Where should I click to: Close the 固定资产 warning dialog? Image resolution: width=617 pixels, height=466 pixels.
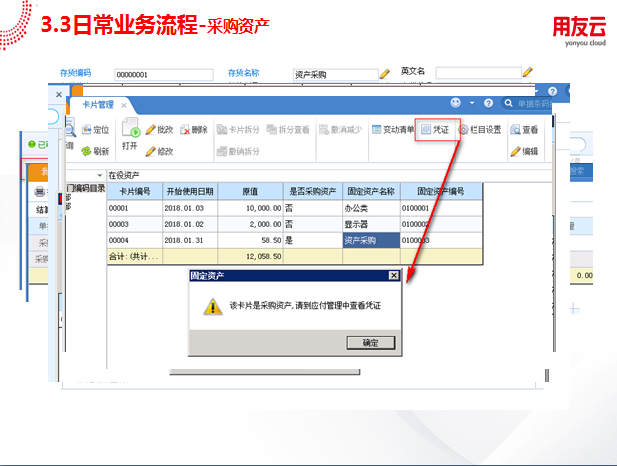tap(394, 275)
